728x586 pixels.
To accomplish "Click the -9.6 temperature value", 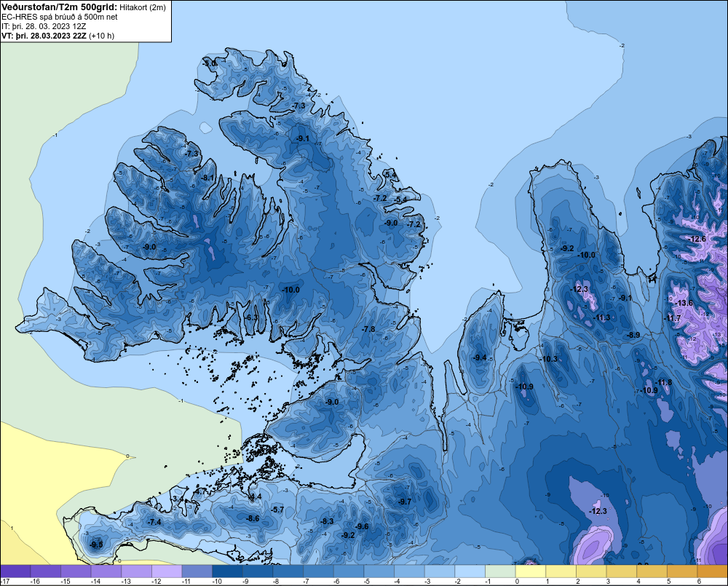I will [362, 526].
